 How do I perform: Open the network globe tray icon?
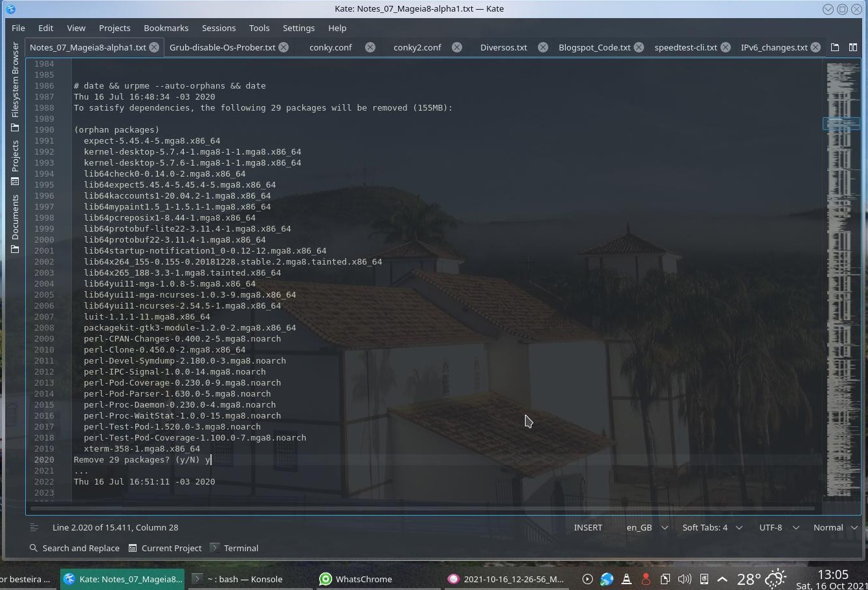606,579
